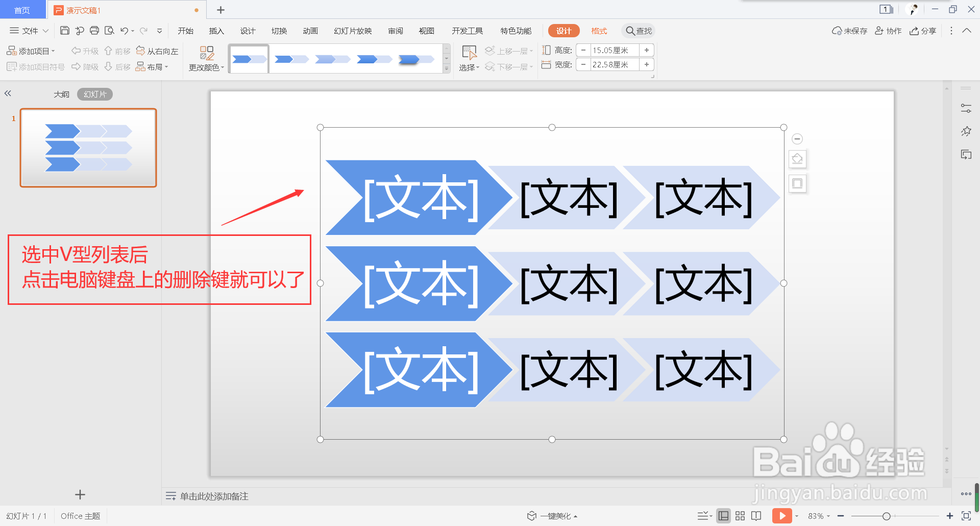Click the Undo arrow icon
The width and height of the screenshot is (980, 526).
124,31
